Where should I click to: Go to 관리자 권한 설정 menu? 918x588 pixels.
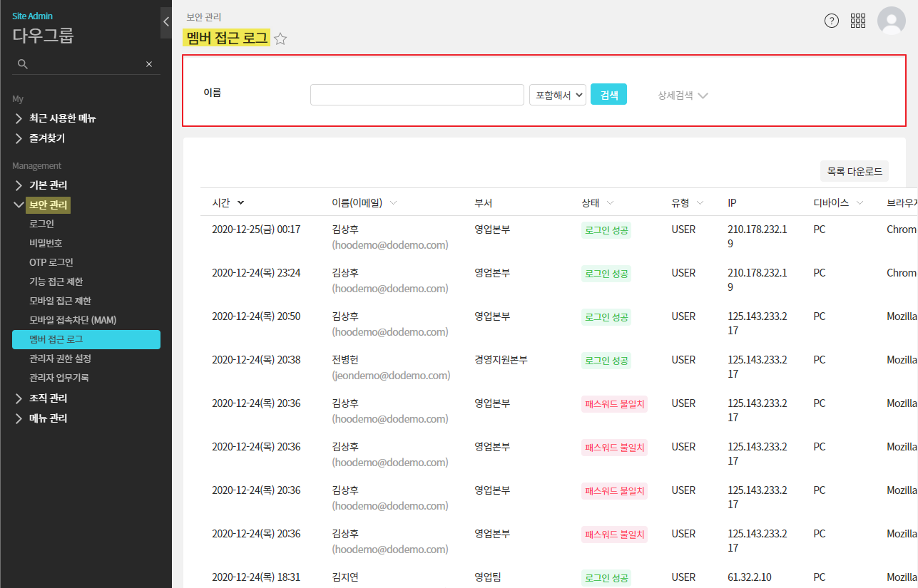click(60, 359)
